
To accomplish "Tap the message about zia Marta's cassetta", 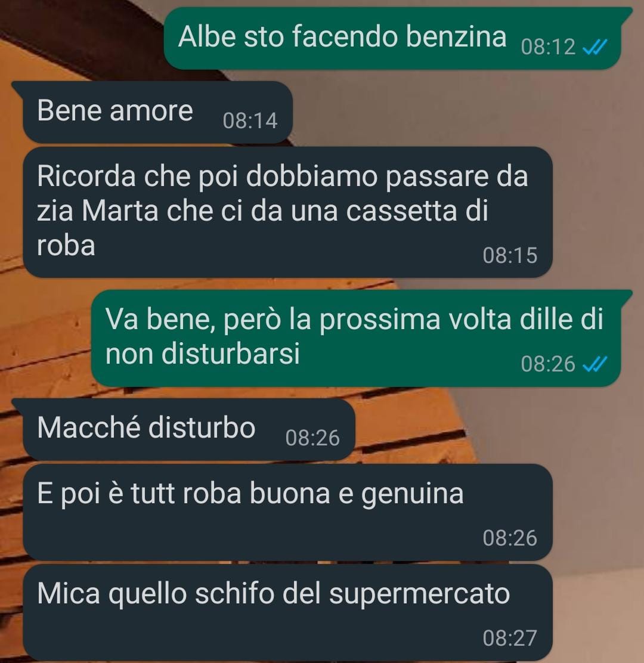I will point(287,212).
